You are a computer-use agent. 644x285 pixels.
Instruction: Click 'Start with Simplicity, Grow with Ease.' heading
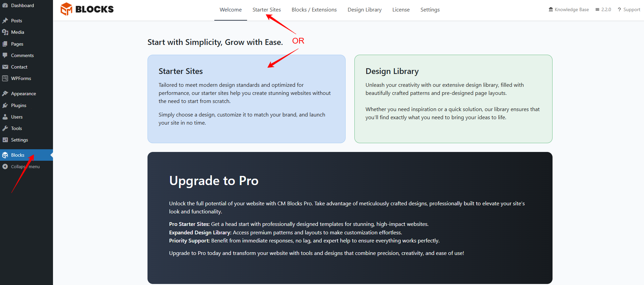click(x=215, y=42)
